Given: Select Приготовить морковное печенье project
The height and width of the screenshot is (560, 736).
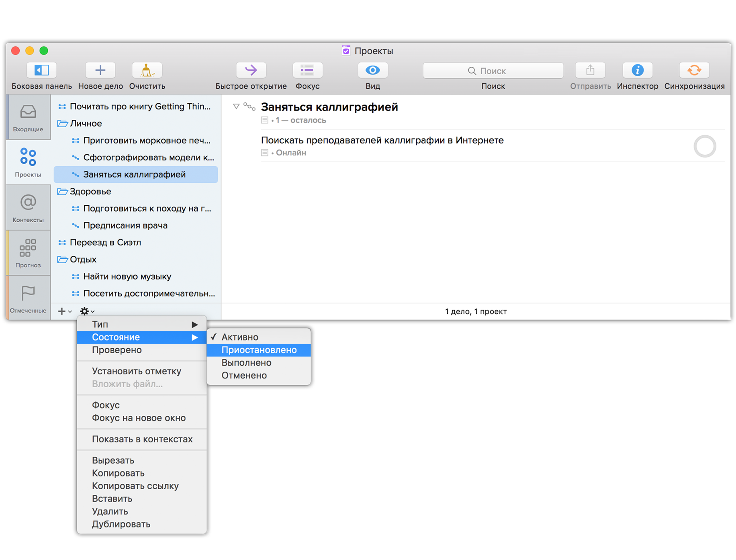Looking at the screenshot, I should [x=136, y=141].
